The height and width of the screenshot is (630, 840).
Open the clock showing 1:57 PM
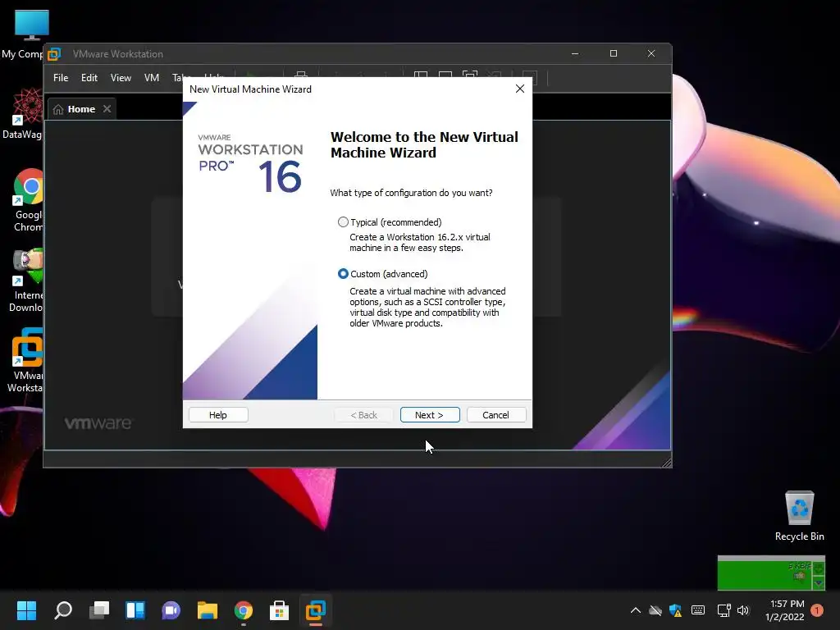(x=785, y=610)
